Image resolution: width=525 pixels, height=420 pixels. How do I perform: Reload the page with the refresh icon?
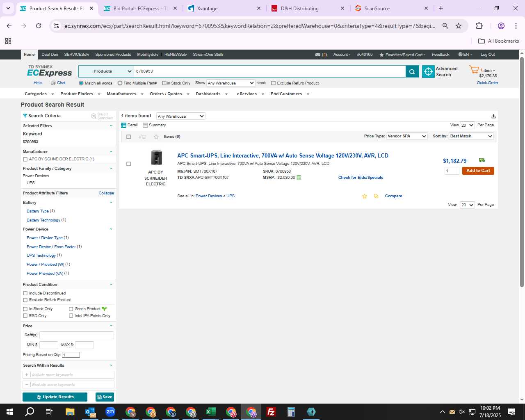click(x=39, y=26)
